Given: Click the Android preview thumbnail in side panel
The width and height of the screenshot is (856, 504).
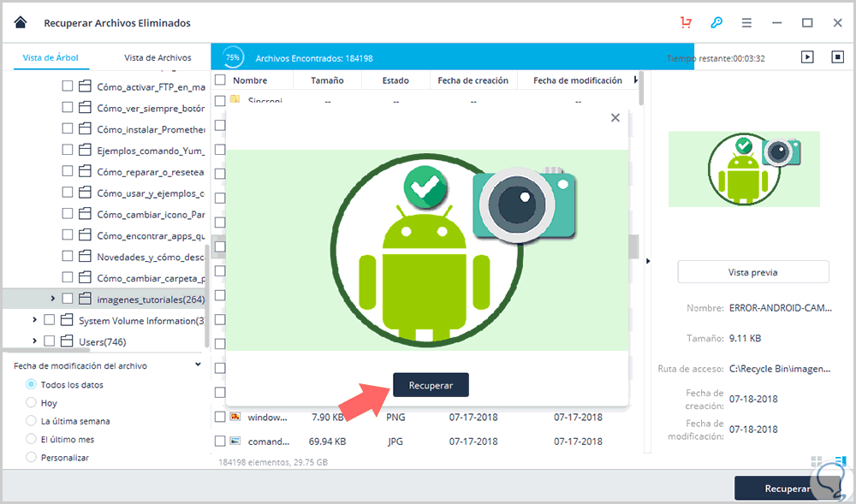Looking at the screenshot, I should click(x=744, y=169).
